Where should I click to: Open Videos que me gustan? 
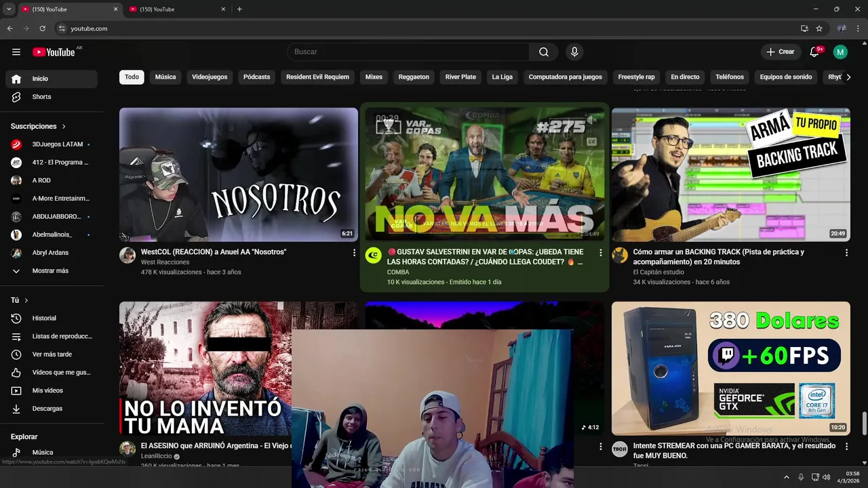click(52, 372)
